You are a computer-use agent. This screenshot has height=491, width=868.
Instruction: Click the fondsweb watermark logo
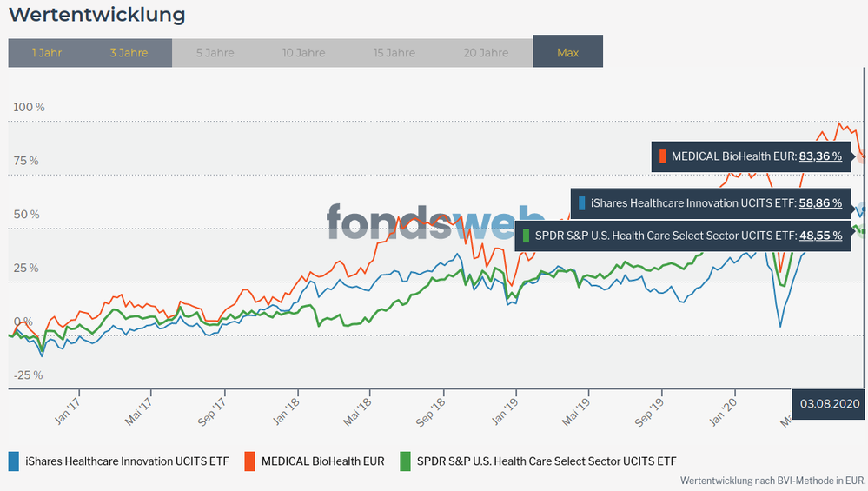point(434,221)
